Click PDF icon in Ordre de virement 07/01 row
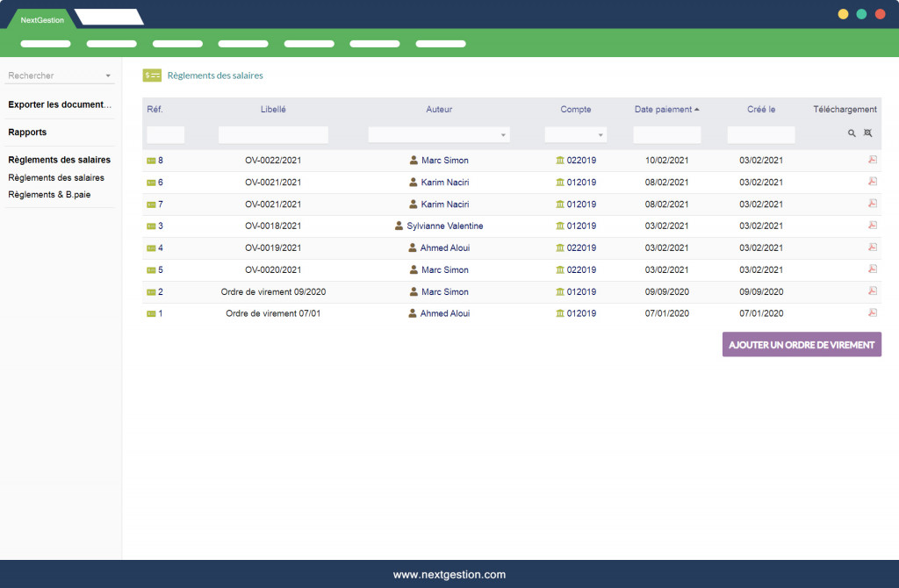The width and height of the screenshot is (899, 588). click(x=873, y=312)
